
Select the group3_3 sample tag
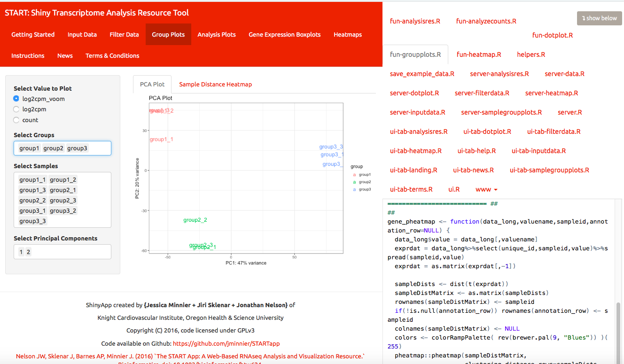click(32, 221)
